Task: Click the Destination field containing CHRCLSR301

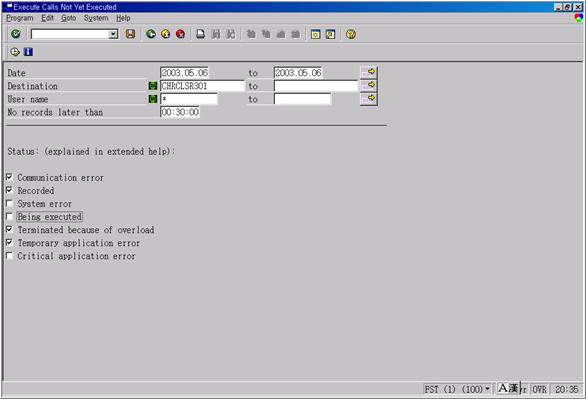Action: [x=202, y=86]
